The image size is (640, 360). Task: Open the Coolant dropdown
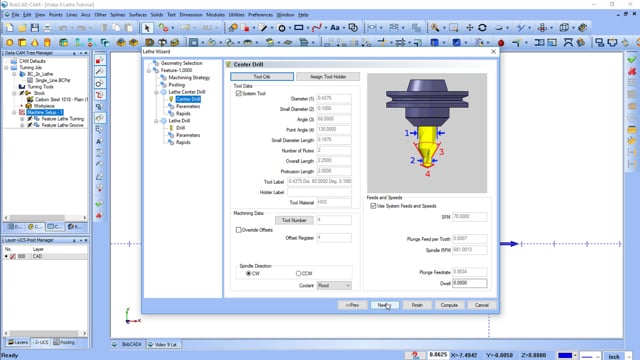click(334, 286)
